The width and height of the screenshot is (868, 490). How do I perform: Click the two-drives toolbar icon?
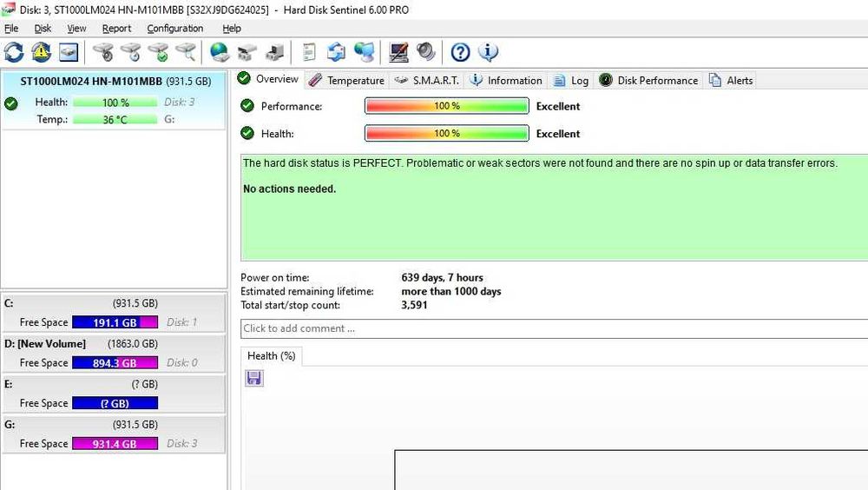[247, 52]
